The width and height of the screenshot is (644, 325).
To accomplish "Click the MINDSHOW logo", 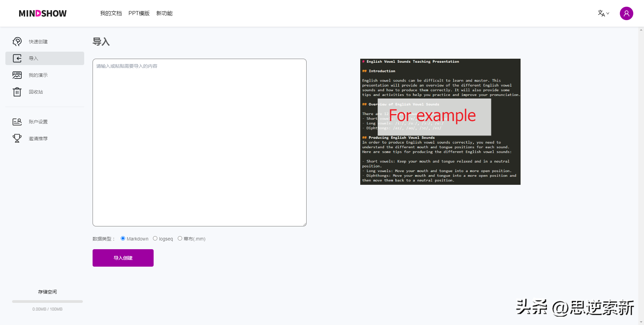I will coord(43,13).
